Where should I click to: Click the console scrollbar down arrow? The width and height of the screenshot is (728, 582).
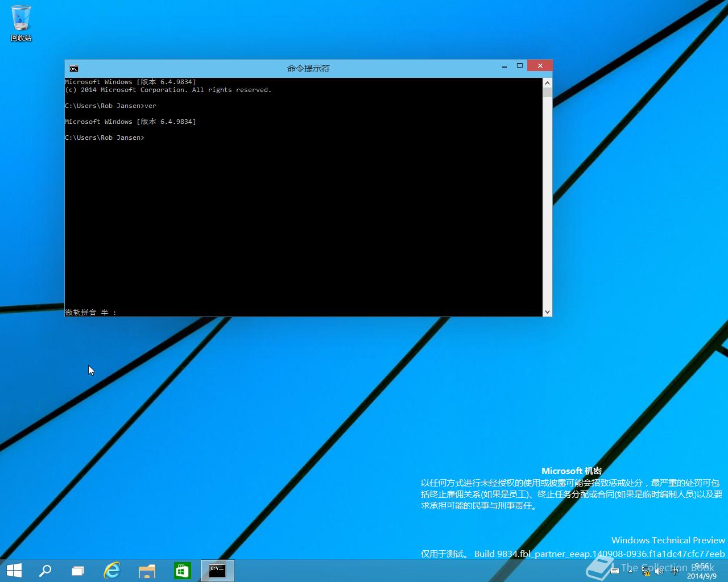click(547, 311)
